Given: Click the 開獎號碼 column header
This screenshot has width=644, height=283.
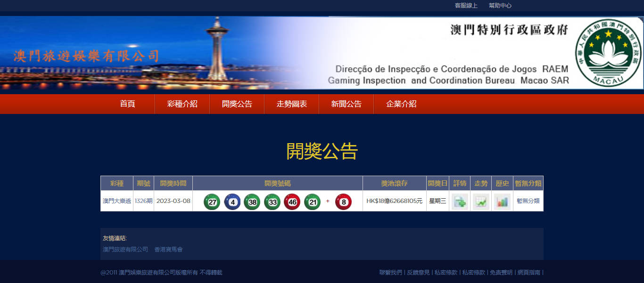Looking at the screenshot, I should coord(278,183).
